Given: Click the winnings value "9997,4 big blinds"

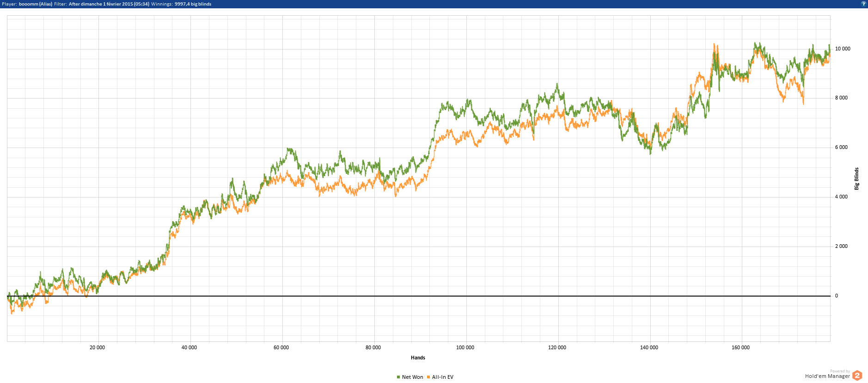Looking at the screenshot, I should 193,4.
